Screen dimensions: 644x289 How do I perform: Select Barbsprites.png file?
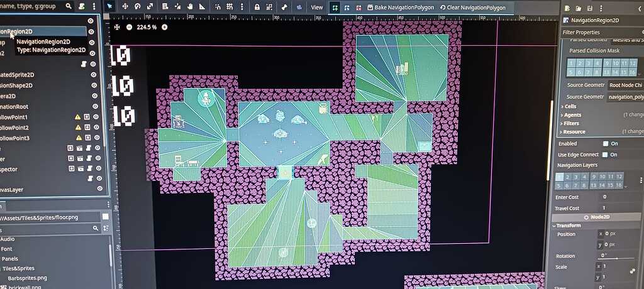tap(27, 278)
